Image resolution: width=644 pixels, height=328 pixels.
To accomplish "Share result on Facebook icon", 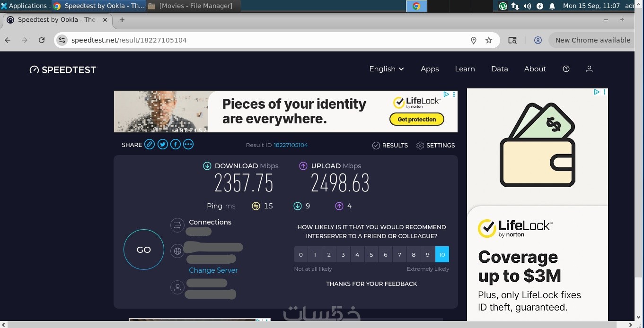I will pos(176,145).
